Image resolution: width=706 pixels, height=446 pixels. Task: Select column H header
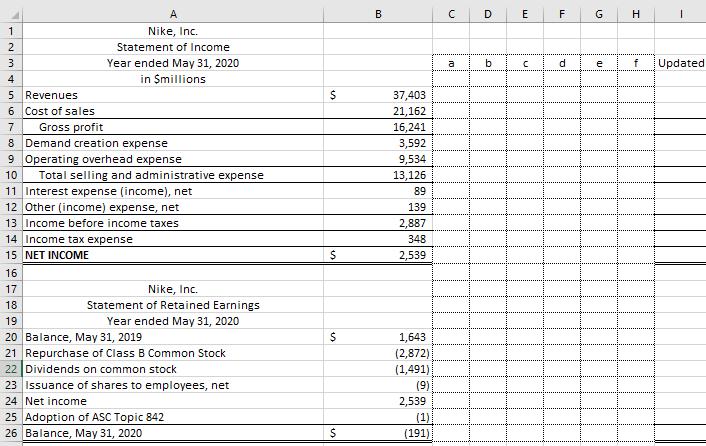coord(635,14)
